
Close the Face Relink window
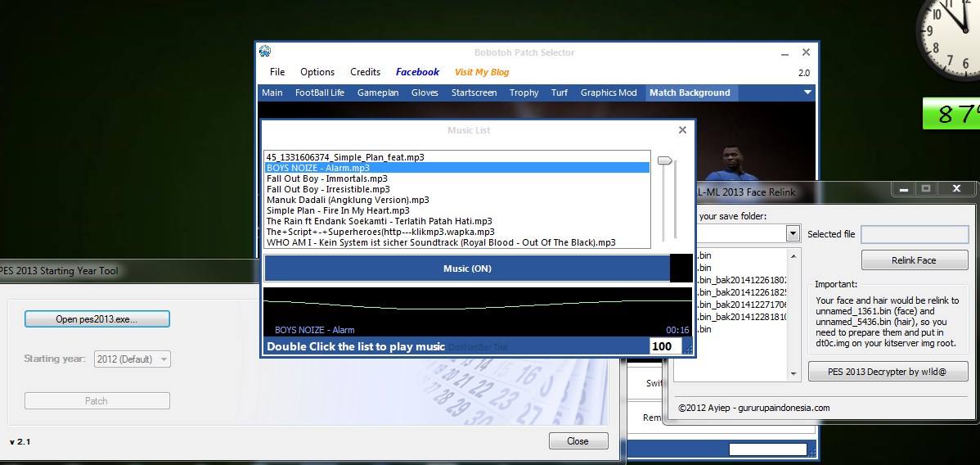point(957,188)
